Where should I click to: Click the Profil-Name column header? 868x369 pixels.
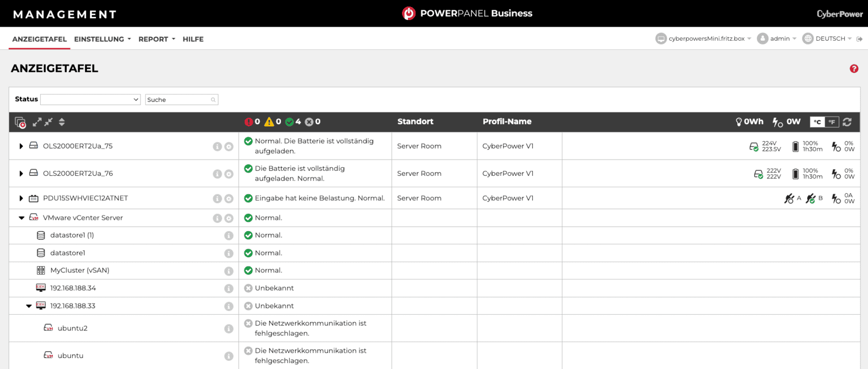[507, 122]
